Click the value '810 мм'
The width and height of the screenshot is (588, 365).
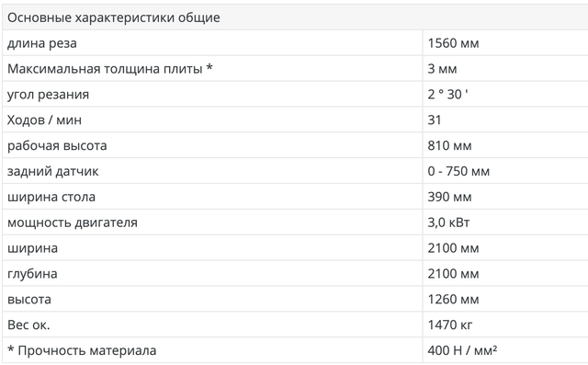(x=449, y=145)
